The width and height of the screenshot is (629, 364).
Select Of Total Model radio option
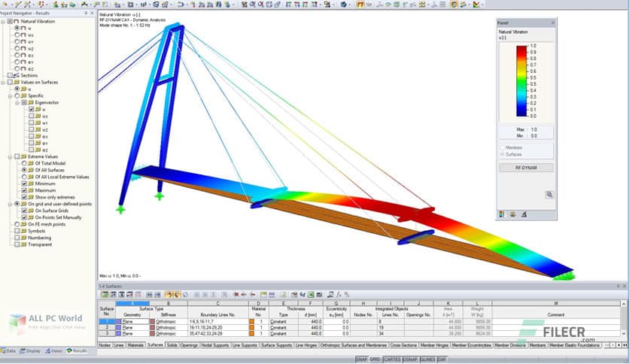click(x=24, y=163)
